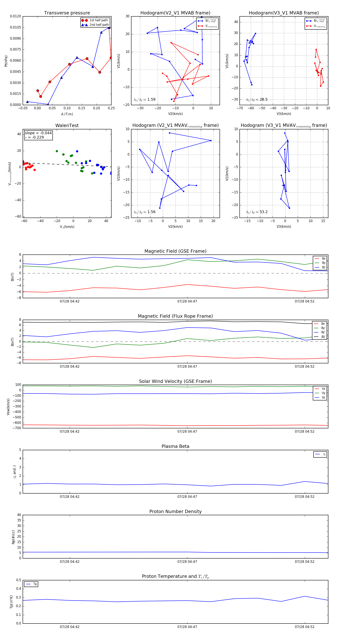Click '07/28 04:52' tick under Plasma Beta plot
Viewport: 351px width, 644px height.
[x=305, y=496]
